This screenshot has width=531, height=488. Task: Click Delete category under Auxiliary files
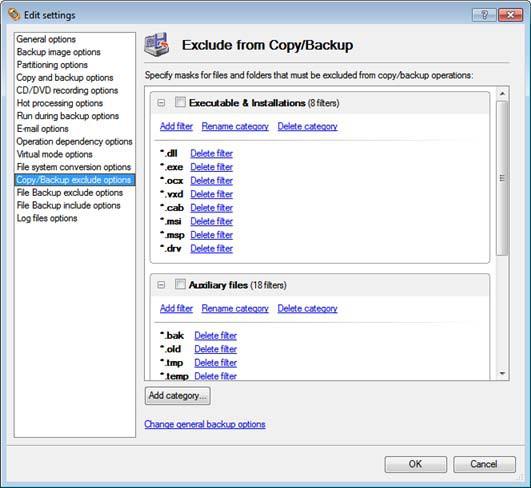pyautogui.click(x=307, y=309)
